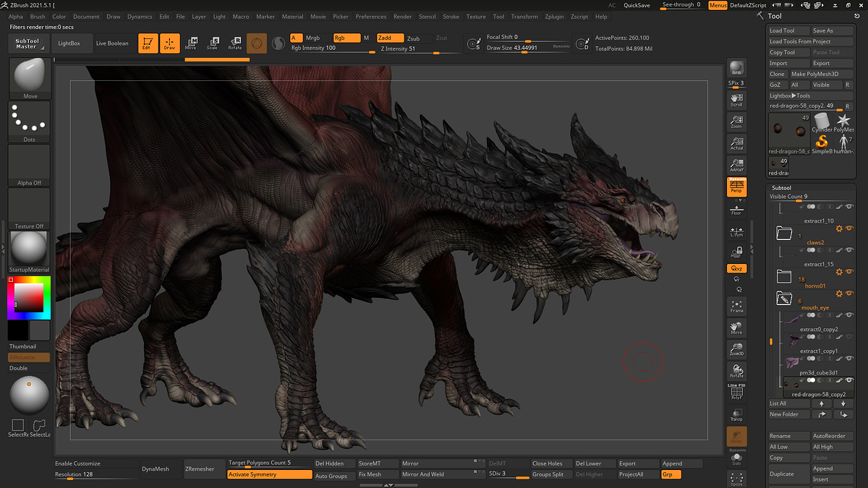Viewport: 868px width, 488px height.
Task: Activate Draw mode button
Action: click(x=169, y=43)
